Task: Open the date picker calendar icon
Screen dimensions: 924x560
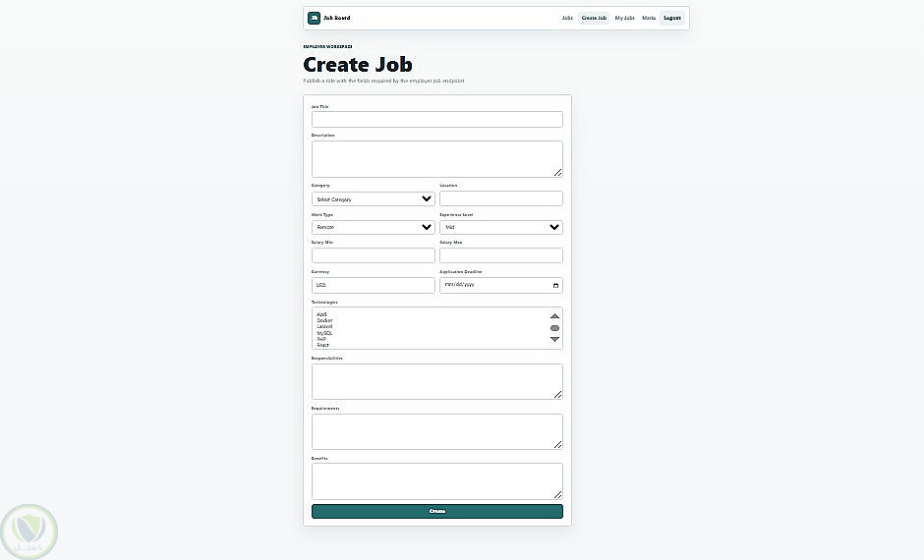Action: tap(555, 285)
